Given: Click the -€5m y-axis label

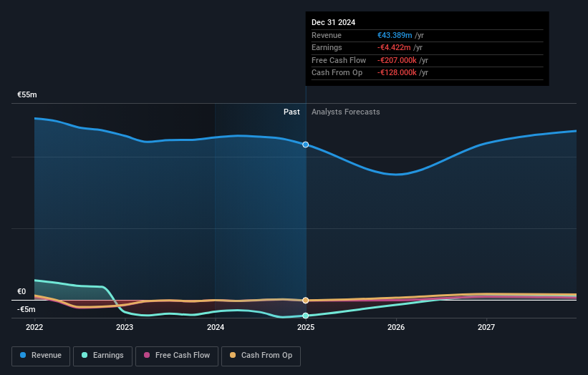Looking at the screenshot, I should click(x=26, y=309).
